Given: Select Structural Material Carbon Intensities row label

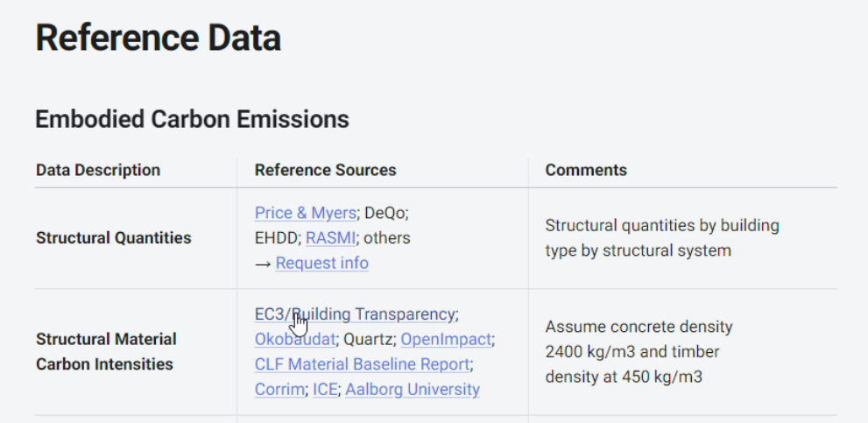Looking at the screenshot, I should click(106, 351).
